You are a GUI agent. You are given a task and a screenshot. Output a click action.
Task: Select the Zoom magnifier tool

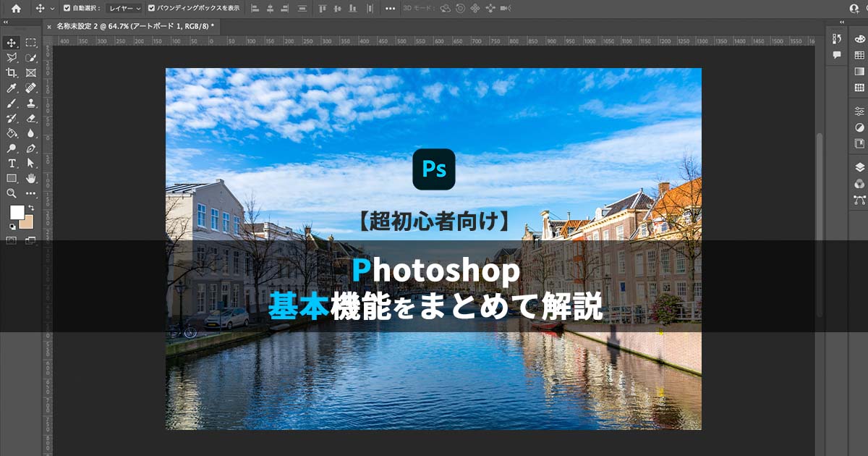[12, 193]
